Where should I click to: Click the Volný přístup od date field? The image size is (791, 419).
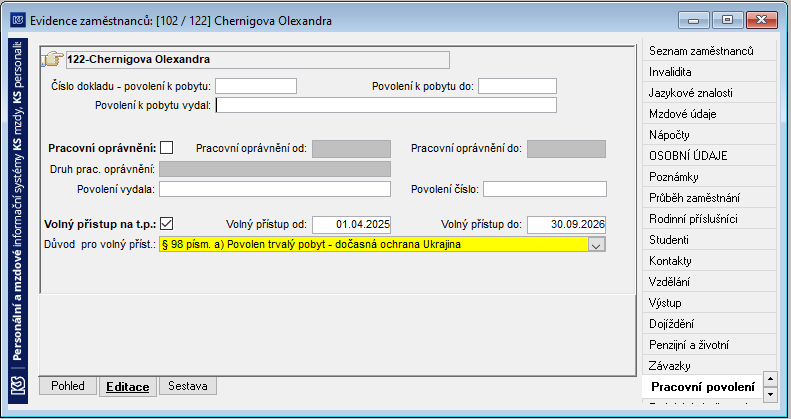click(352, 225)
